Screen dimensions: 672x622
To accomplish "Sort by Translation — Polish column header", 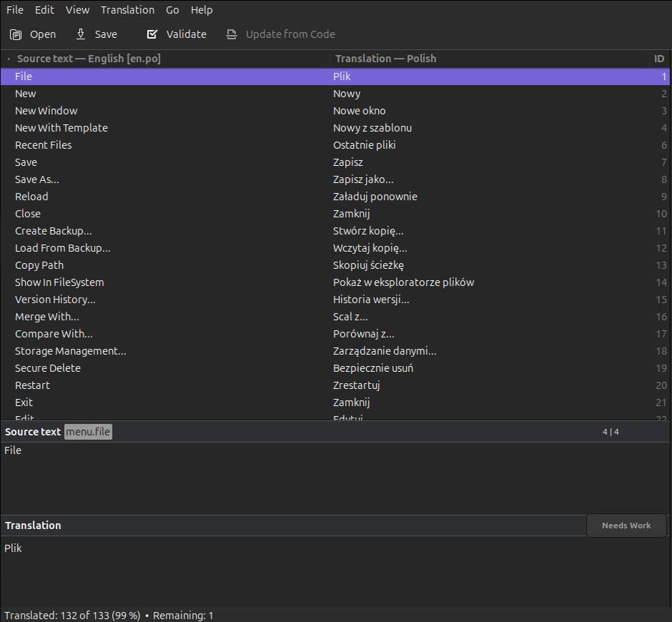I will (x=385, y=59).
